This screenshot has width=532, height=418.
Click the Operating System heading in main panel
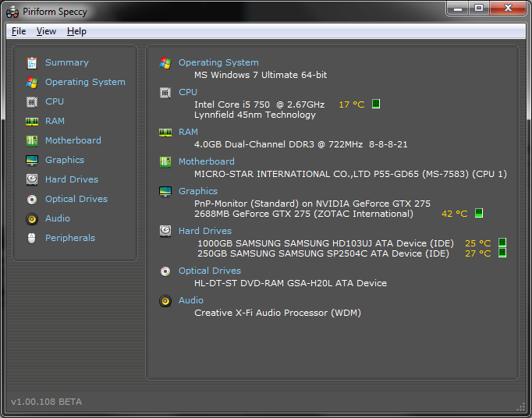(218, 62)
